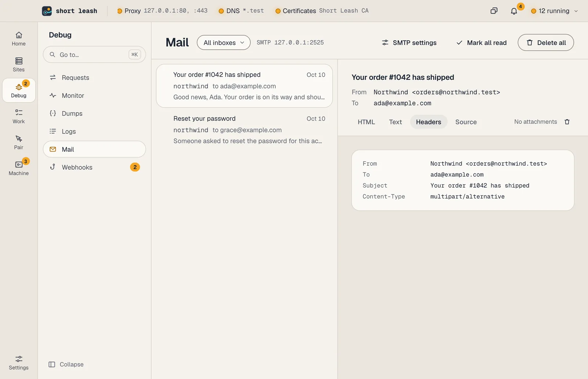Click the No attachments label

(x=535, y=122)
